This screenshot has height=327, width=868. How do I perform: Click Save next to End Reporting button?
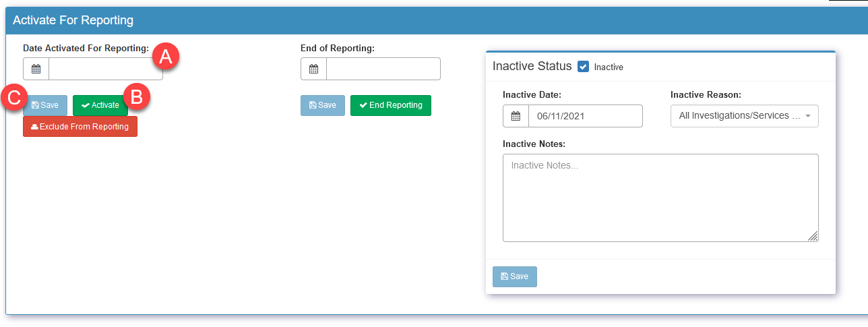click(x=323, y=105)
